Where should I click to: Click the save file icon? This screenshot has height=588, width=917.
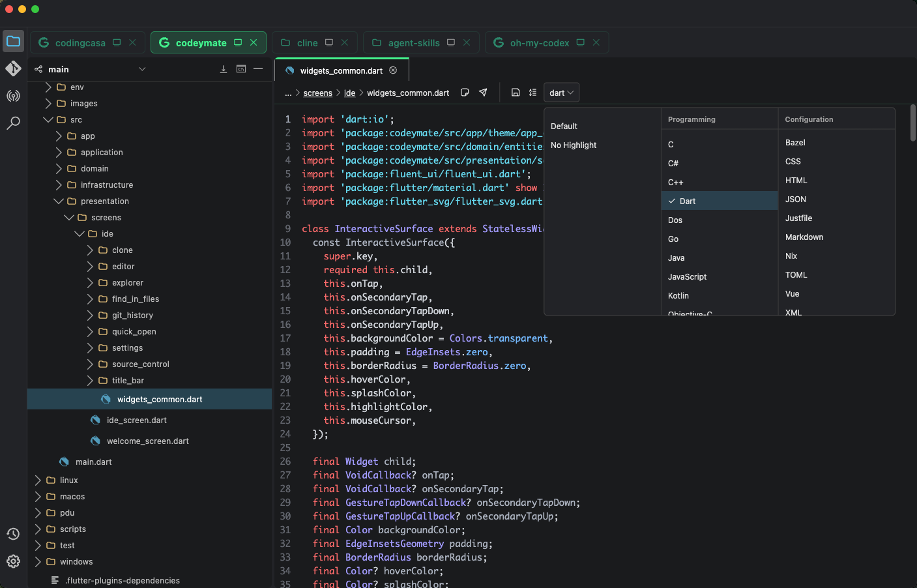[x=516, y=93]
